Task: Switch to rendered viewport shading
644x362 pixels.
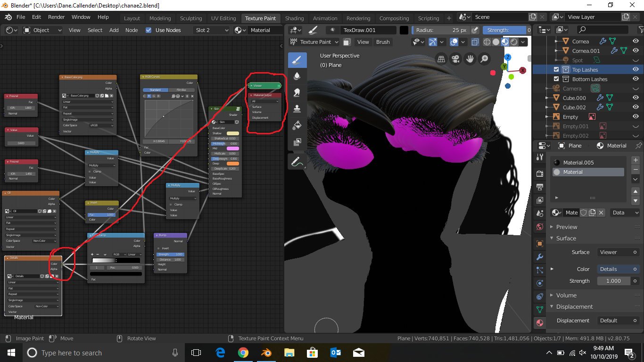Action: [x=514, y=42]
